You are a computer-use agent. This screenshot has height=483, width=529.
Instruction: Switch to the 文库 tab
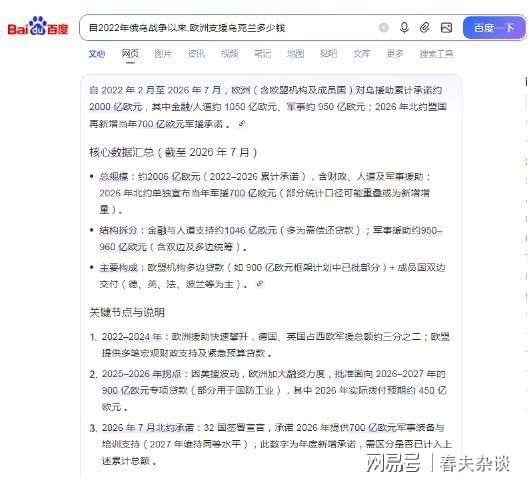(362, 54)
